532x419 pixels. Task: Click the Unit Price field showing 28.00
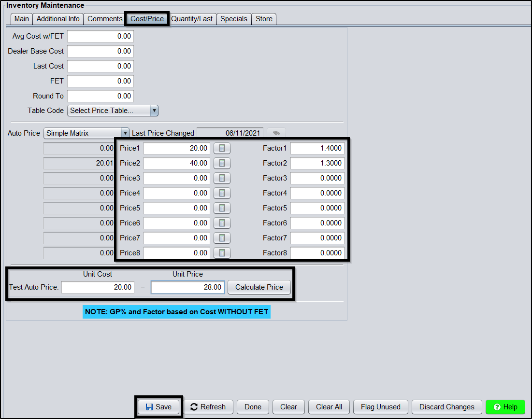pyautogui.click(x=187, y=287)
